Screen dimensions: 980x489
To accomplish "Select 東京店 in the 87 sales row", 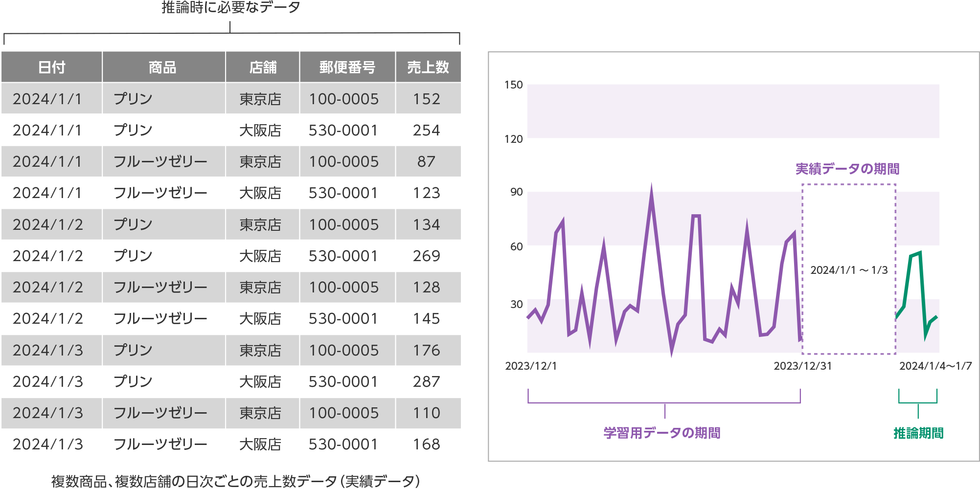I will pos(260,161).
